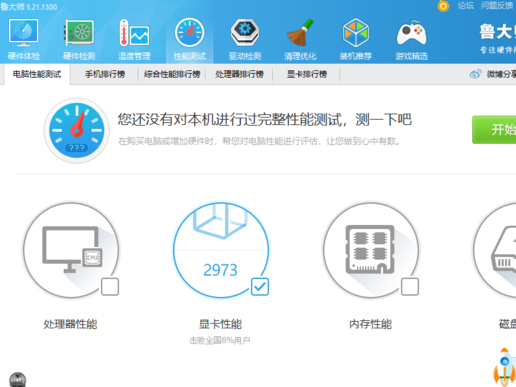
Task: Click the green 开始 start test button
Action: (494, 130)
